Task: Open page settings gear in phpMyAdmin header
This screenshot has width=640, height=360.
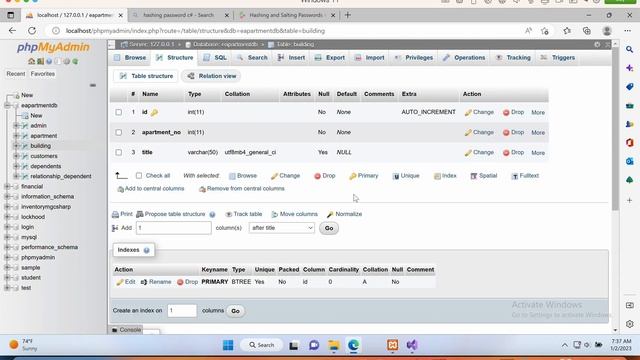Action: [597, 44]
